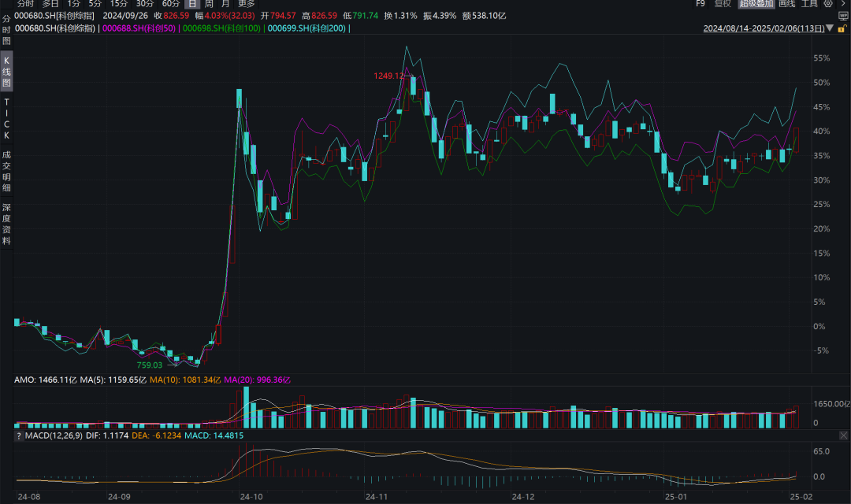Image resolution: width=851 pixels, height=504 pixels.
Task: Click the 000688.SH(科创50) overlay legend
Action: (139, 28)
